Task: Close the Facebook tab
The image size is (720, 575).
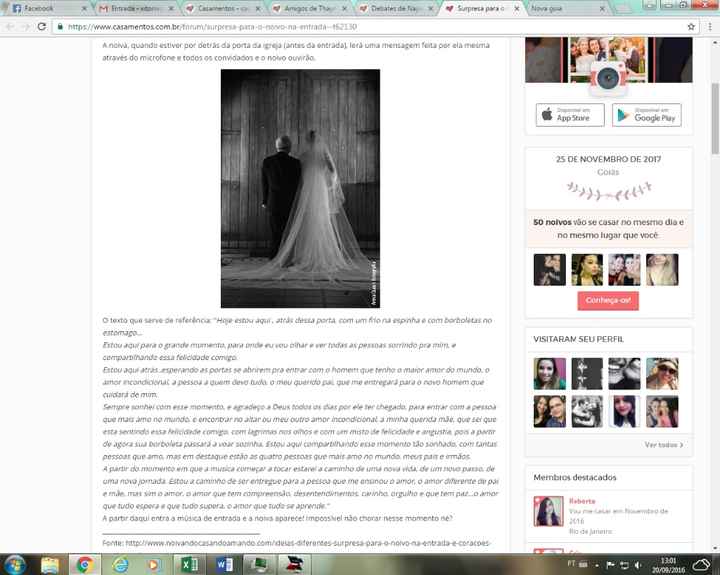Action: pyautogui.click(x=84, y=9)
